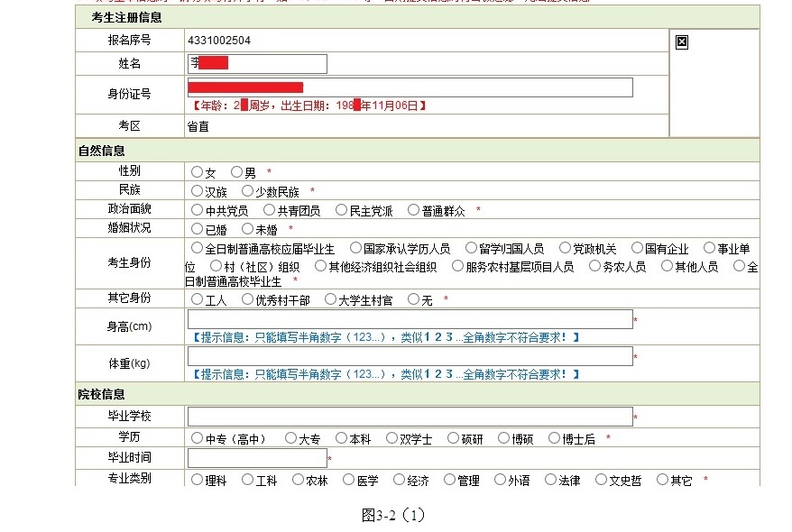Focus the 身高(cm) height input field

tap(410, 319)
